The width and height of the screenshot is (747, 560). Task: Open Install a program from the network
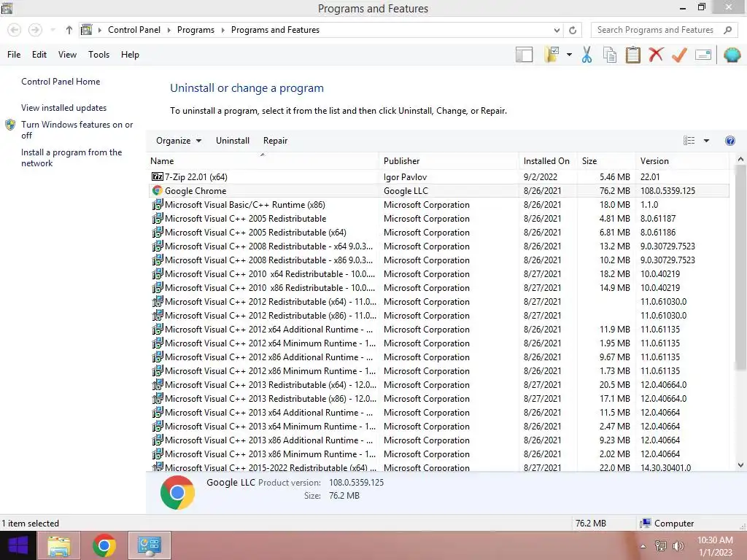(71, 157)
